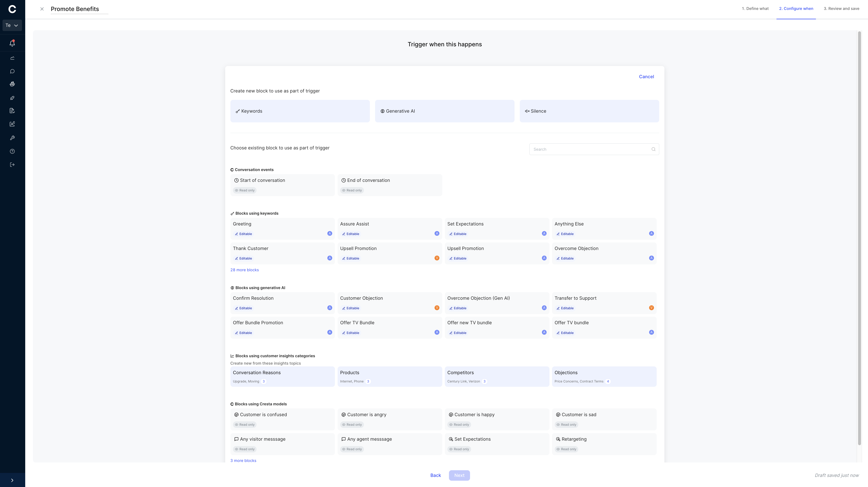Open the wrench settings sidebar icon
Viewport: 868px width, 487px height.
coord(12,138)
